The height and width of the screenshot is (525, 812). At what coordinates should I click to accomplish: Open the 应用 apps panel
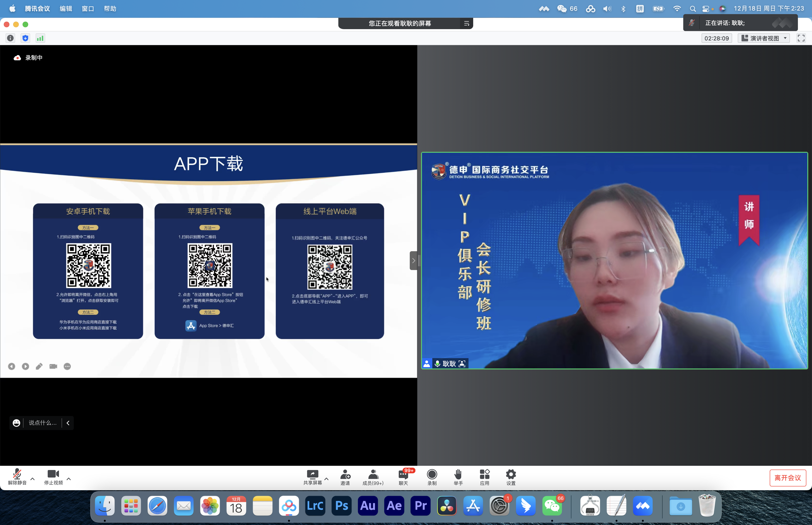pos(484,477)
